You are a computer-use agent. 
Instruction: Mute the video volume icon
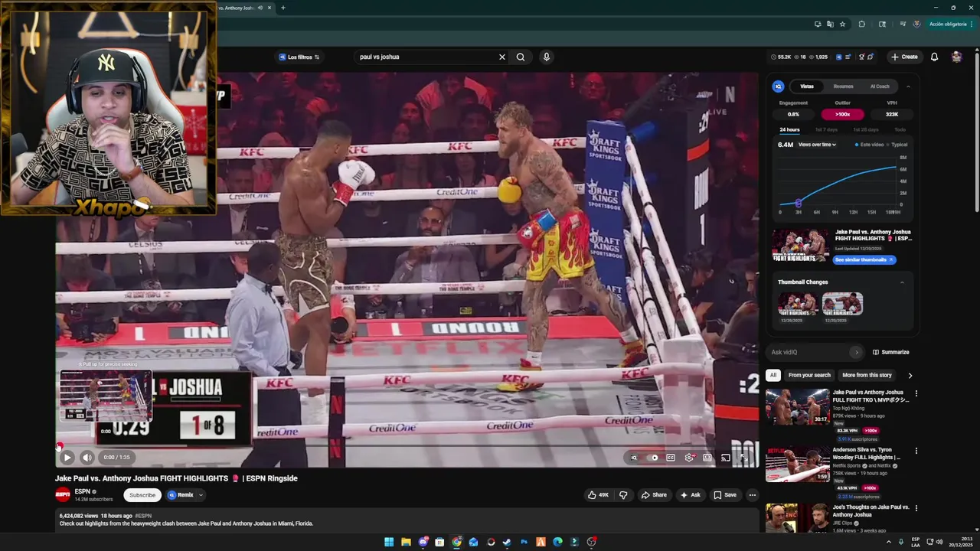tap(87, 458)
